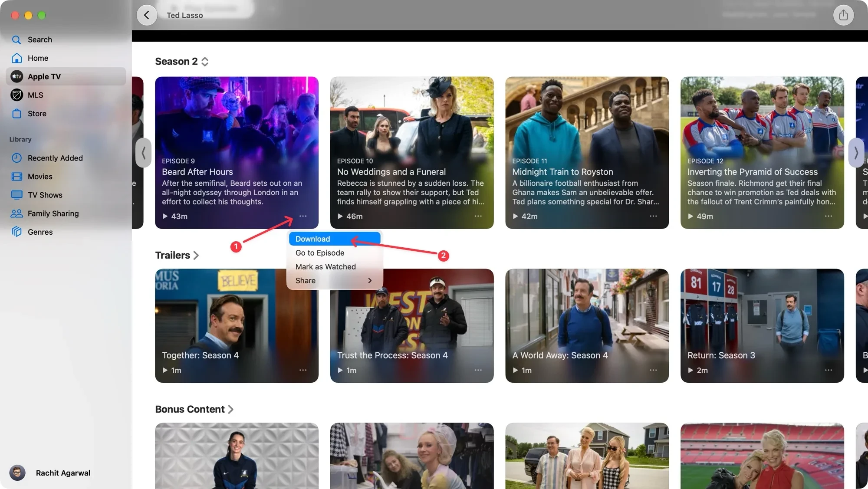Open more options for Episode 10 card

[478, 216]
